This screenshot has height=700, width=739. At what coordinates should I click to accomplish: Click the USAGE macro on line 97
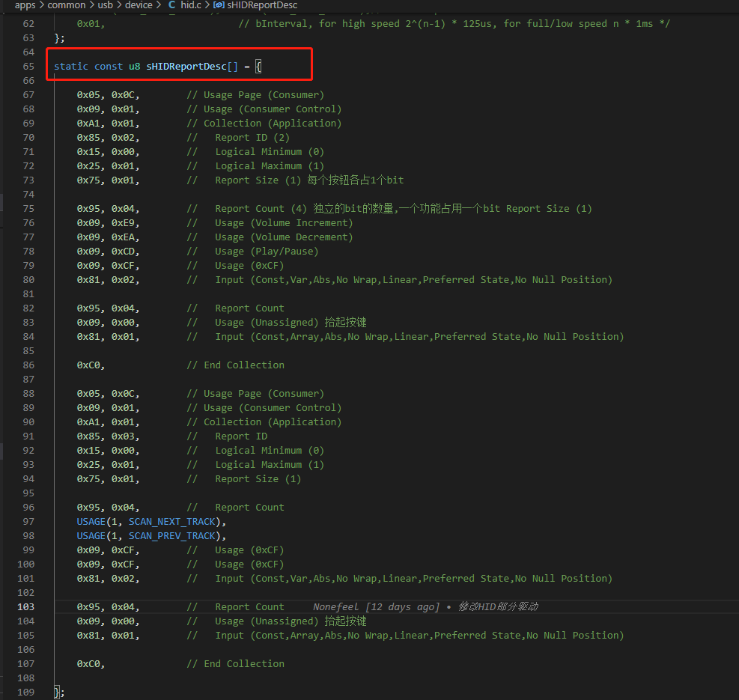click(x=91, y=522)
